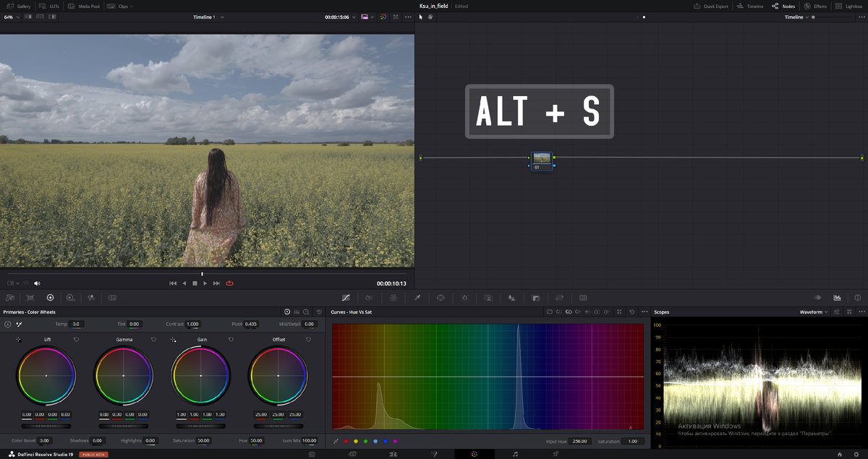This screenshot has width=868, height=459.
Task: Click the Saturation value 50.00
Action: (203, 440)
